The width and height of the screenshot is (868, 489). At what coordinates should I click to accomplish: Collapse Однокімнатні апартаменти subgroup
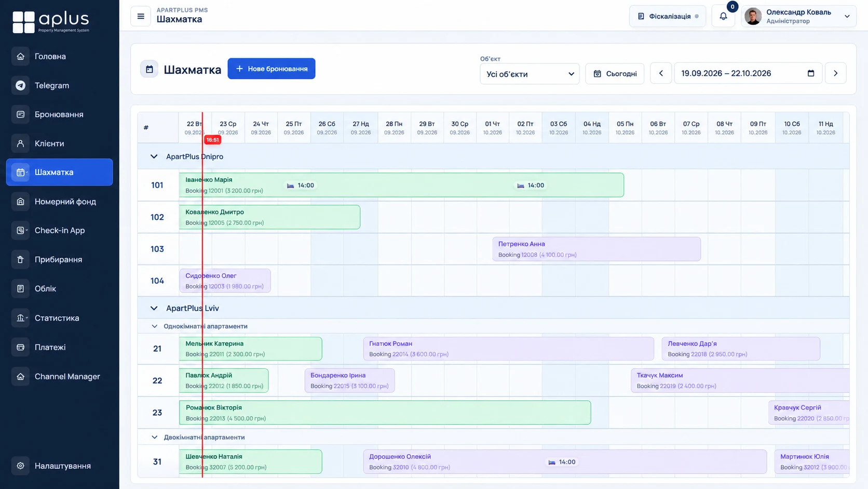pos(154,326)
